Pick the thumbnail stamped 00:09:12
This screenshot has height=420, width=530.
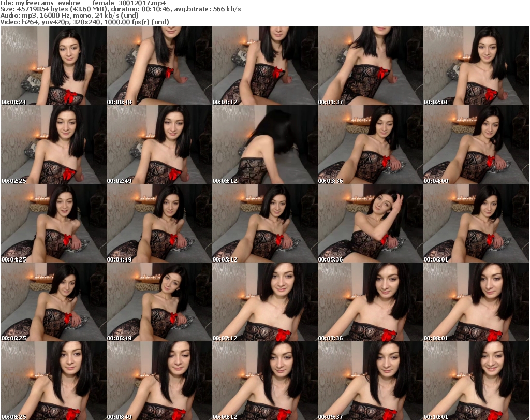click(264, 381)
